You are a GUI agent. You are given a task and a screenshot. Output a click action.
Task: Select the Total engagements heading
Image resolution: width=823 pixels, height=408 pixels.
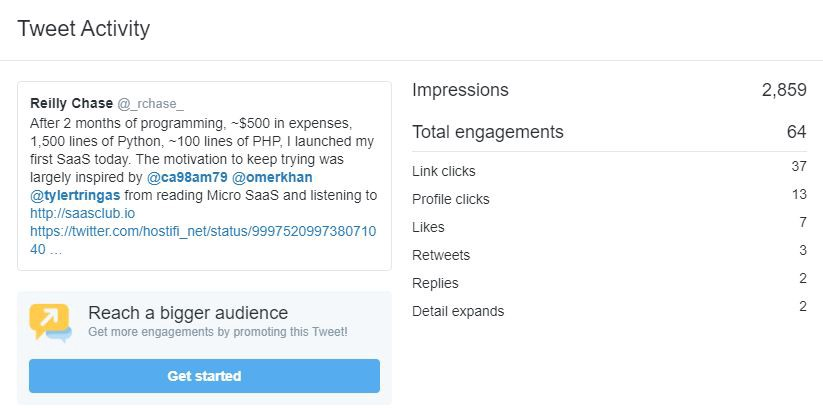tap(488, 132)
